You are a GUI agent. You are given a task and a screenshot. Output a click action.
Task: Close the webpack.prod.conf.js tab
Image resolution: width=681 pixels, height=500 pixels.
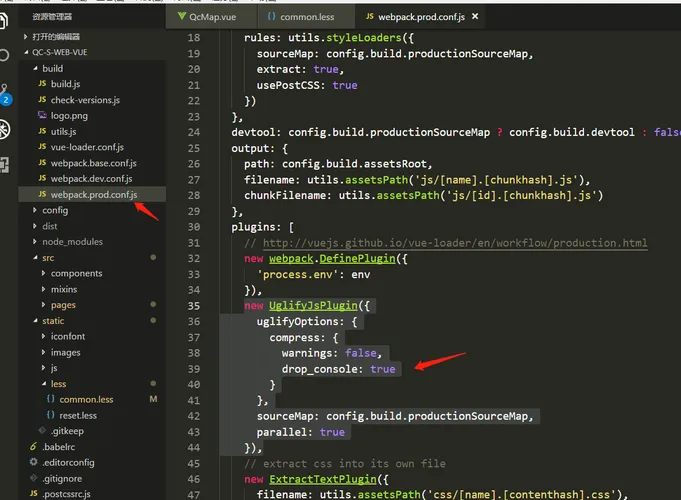click(x=475, y=16)
